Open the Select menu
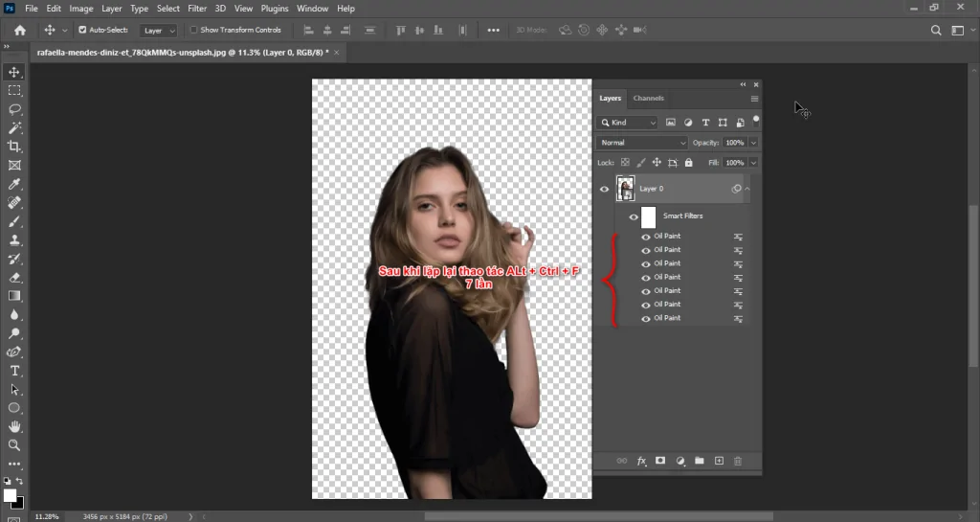Screen dimensions: 980x522 click(x=168, y=8)
